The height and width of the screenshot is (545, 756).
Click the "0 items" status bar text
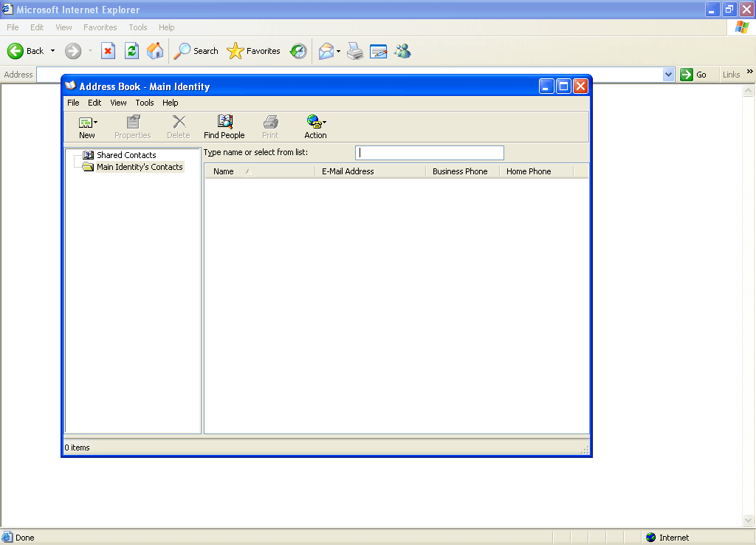[77, 448]
